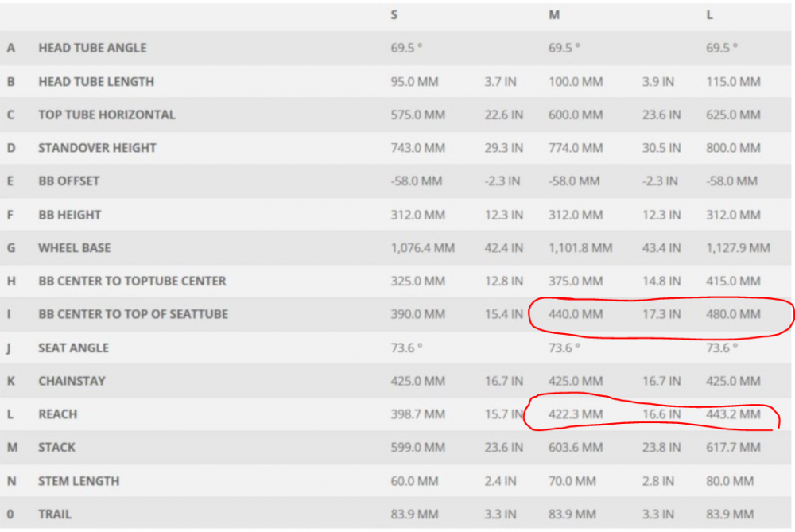
Task: Click the TOP TUBE HORIZONTAL row label
Action: tap(107, 115)
